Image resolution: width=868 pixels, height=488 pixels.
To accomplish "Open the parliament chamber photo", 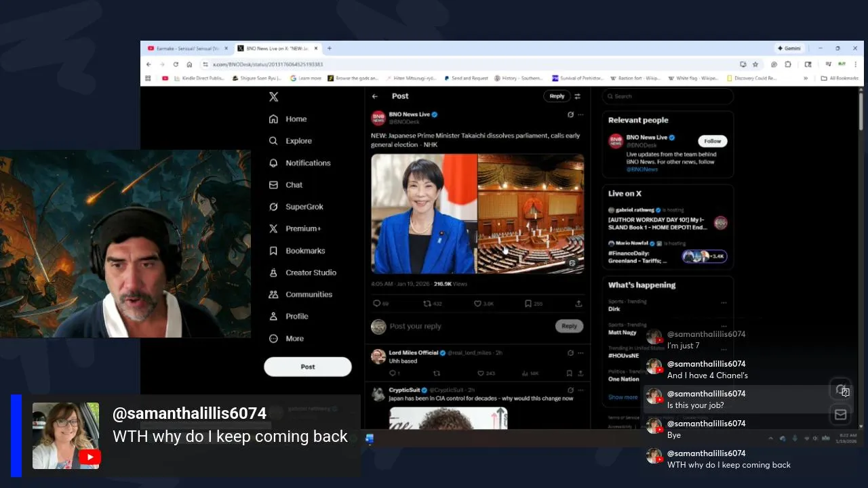I will (x=531, y=213).
